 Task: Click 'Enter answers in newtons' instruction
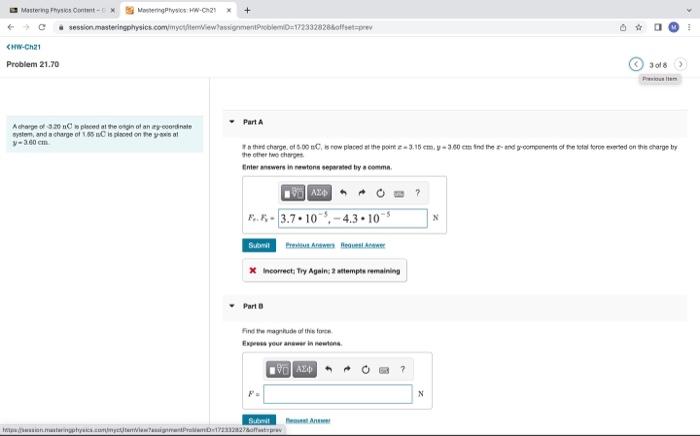pyautogui.click(x=317, y=167)
